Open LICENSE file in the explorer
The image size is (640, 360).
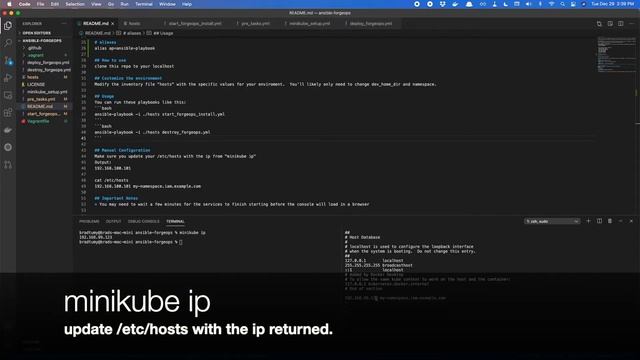coord(36,84)
